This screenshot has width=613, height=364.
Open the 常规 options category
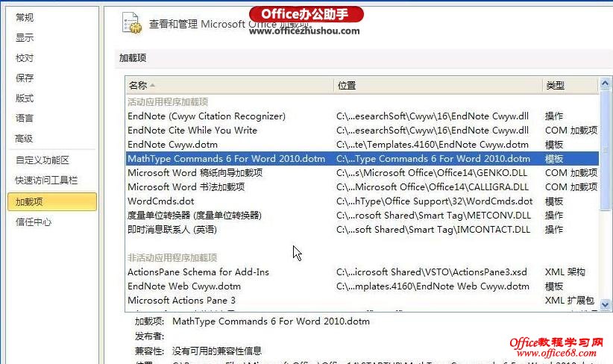(25, 18)
